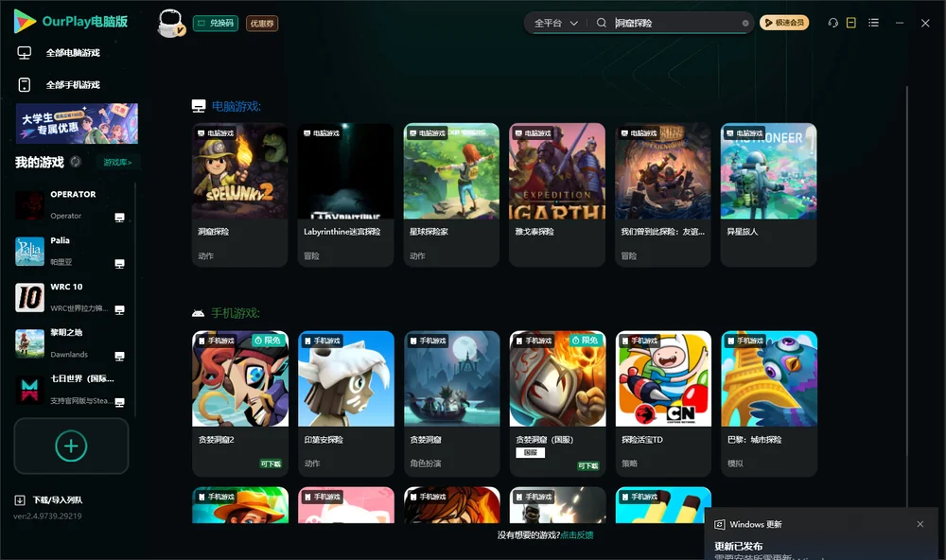Refresh the My Games list icon
The width and height of the screenshot is (946, 560).
76,162
